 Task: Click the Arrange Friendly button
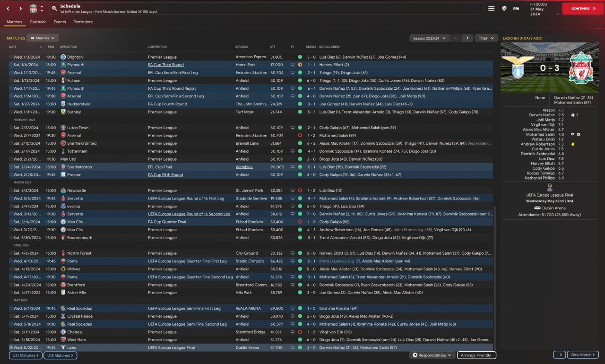point(476,355)
